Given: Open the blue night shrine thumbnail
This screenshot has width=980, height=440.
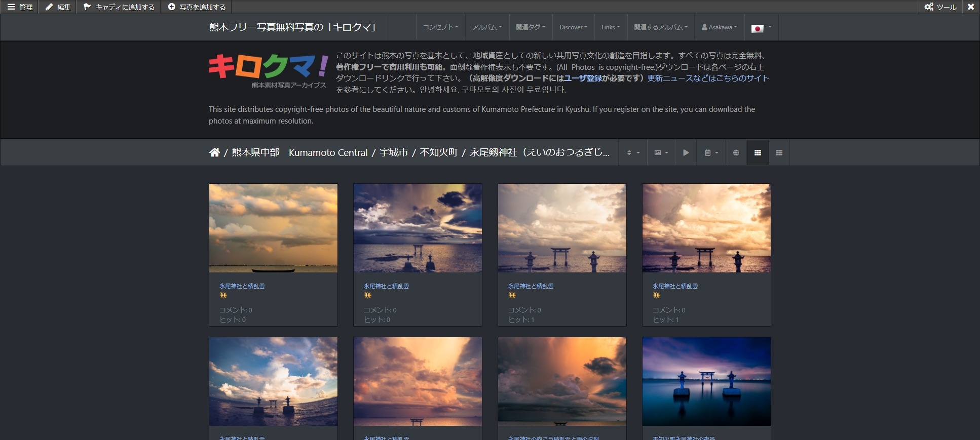Looking at the screenshot, I should 706,381.
